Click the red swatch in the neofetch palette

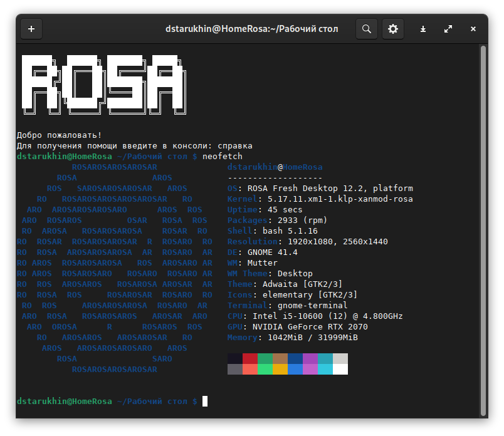coord(250,358)
